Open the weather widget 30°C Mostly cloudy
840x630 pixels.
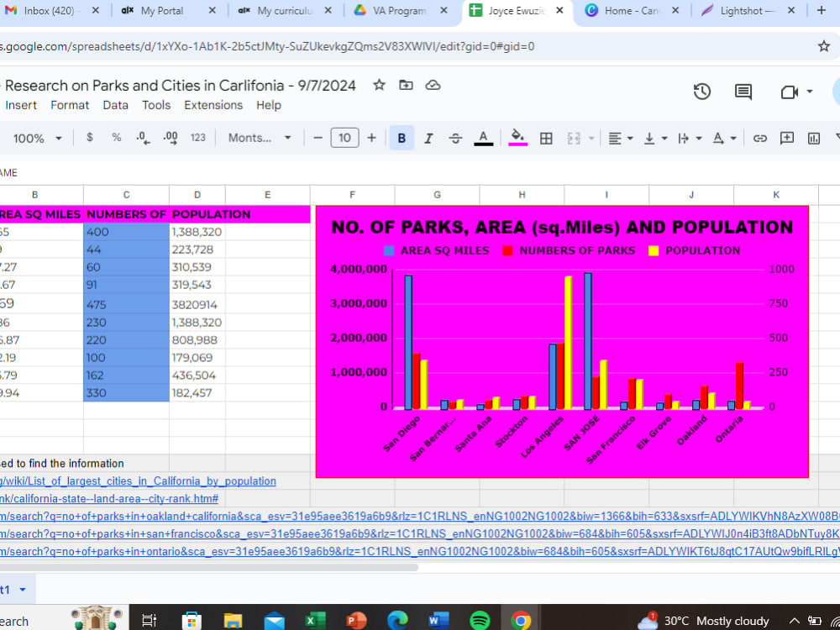pos(702,621)
